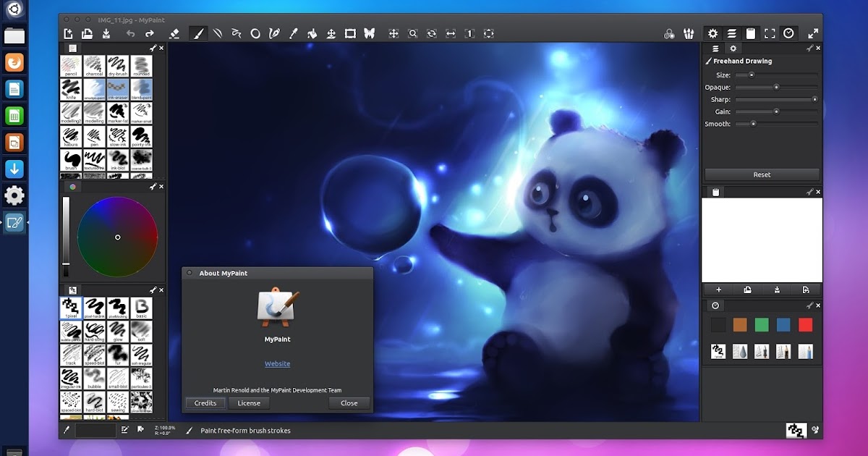Click the Credits button in About MyPaint
This screenshot has width=868, height=456.
pos(205,403)
